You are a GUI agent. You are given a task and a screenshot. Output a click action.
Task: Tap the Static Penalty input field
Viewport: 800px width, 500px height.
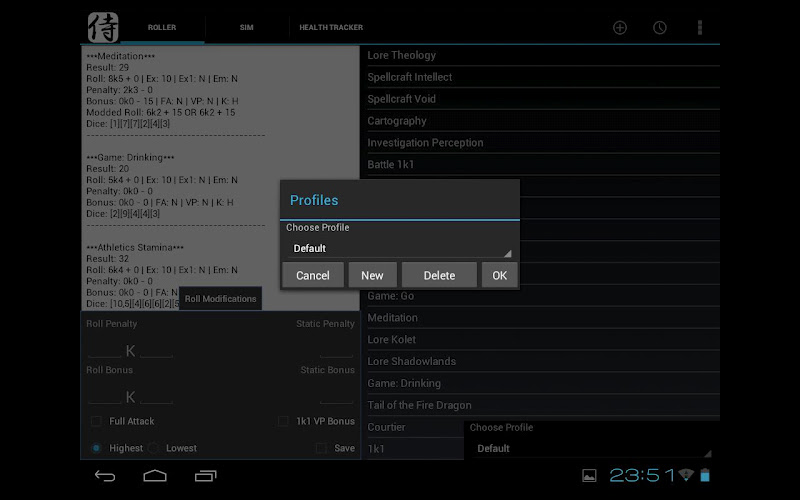click(x=337, y=350)
